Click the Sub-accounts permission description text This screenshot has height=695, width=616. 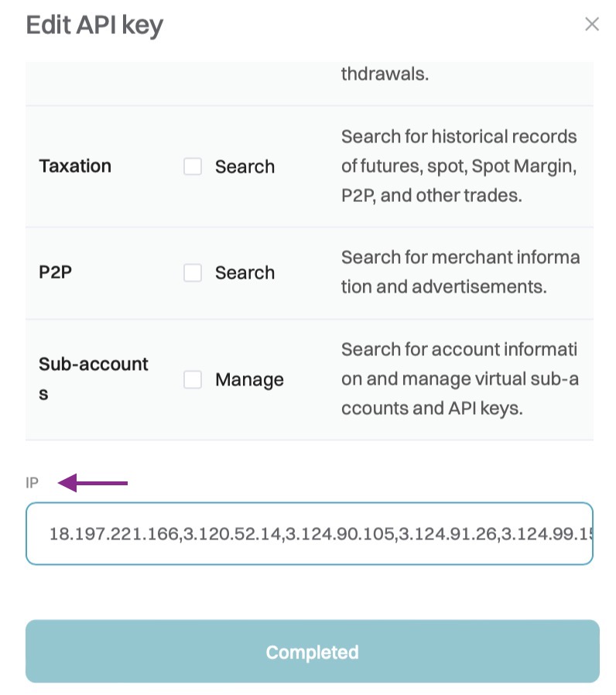click(459, 379)
